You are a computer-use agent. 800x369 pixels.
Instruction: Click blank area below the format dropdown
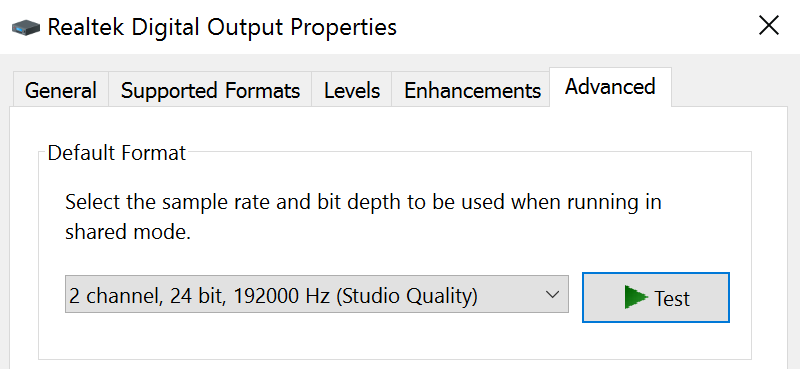(316, 337)
